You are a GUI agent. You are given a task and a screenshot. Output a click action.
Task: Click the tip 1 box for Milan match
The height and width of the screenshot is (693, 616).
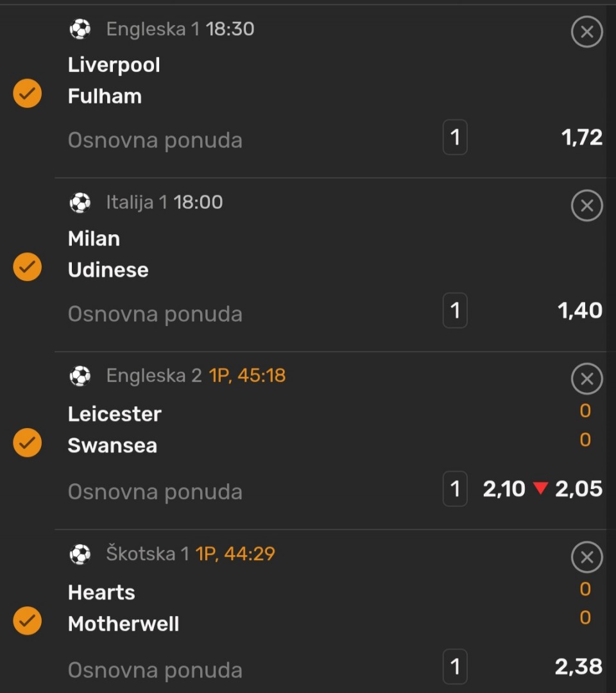[x=455, y=311]
